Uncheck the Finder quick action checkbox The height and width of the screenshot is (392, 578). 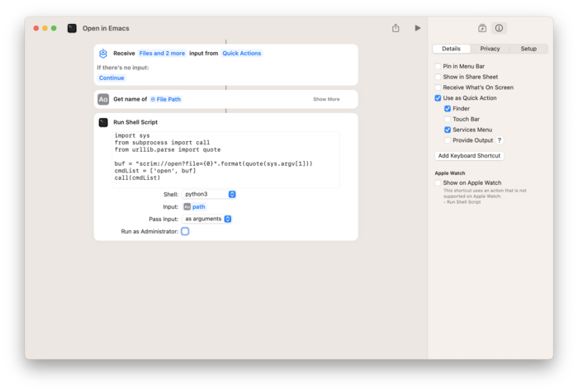coord(448,109)
